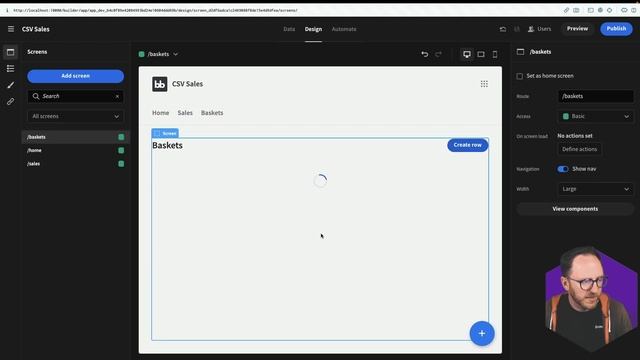Click the Add screen button
640x360 pixels.
(76, 76)
